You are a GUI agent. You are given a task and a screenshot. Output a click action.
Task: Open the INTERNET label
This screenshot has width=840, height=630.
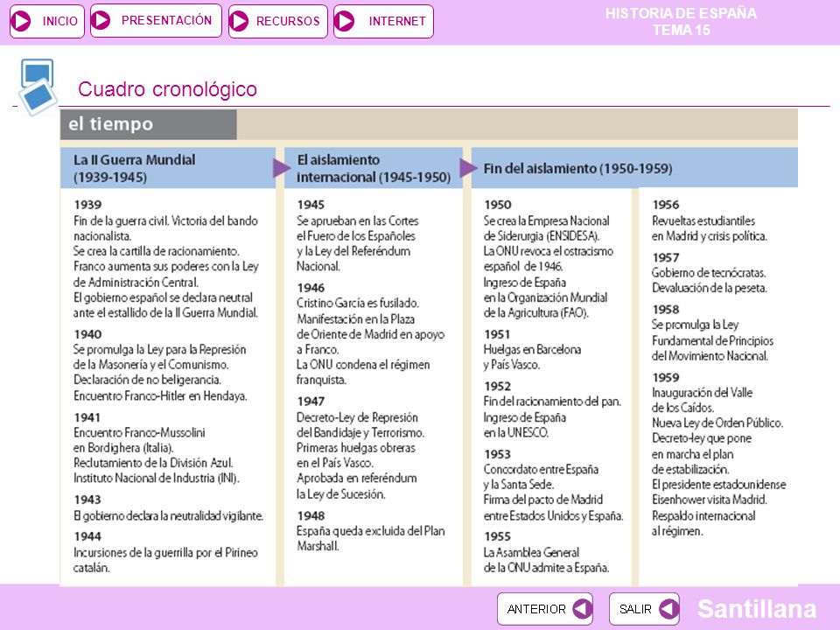[397, 21]
